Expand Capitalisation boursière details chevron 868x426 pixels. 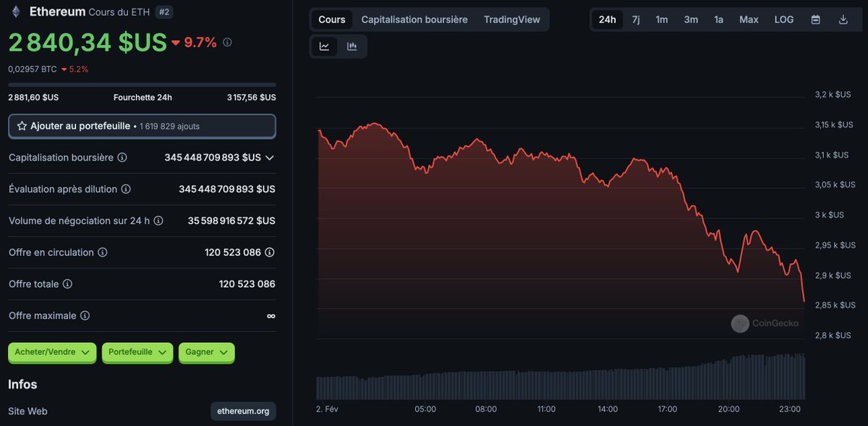[270, 158]
